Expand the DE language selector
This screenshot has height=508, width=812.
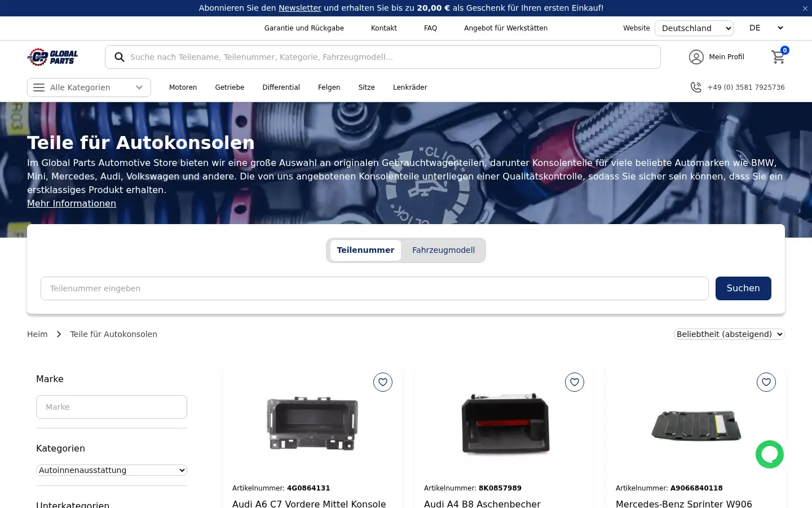[x=766, y=28]
